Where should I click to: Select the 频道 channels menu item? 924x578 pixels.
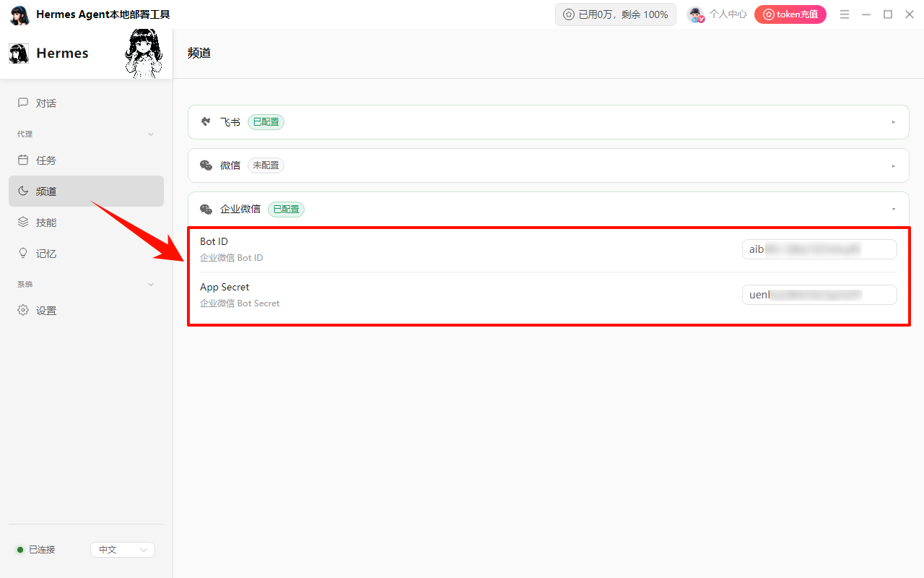[x=86, y=191]
